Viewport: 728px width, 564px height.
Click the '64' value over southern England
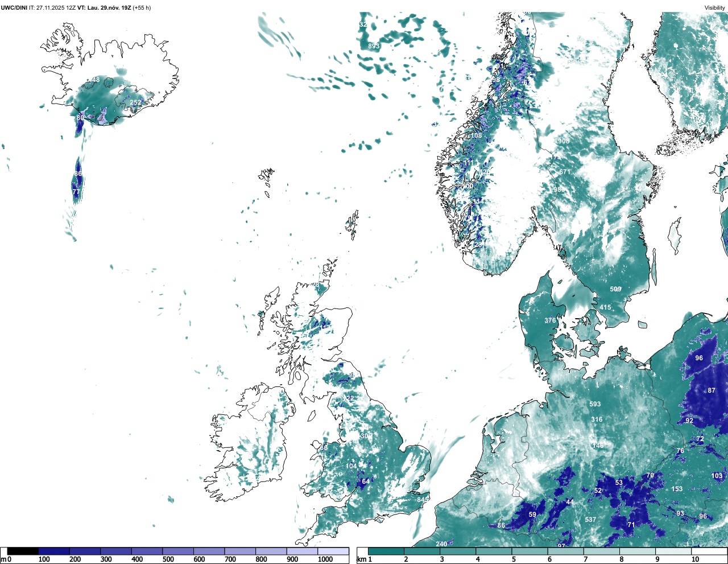(x=366, y=481)
